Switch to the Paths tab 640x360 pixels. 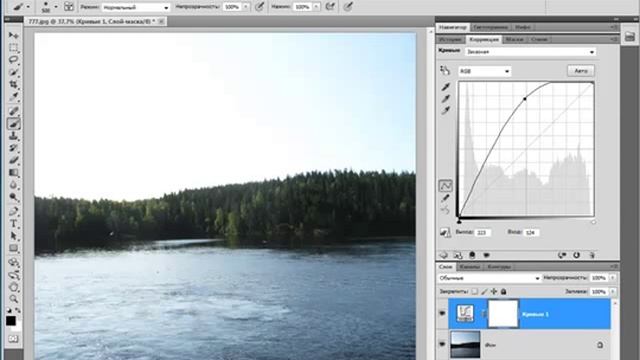pyautogui.click(x=499, y=267)
